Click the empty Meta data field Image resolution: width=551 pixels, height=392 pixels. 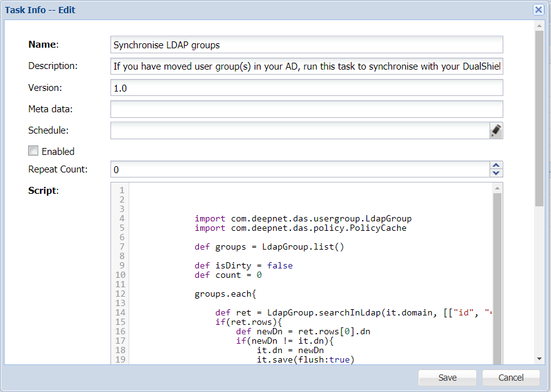click(x=306, y=109)
